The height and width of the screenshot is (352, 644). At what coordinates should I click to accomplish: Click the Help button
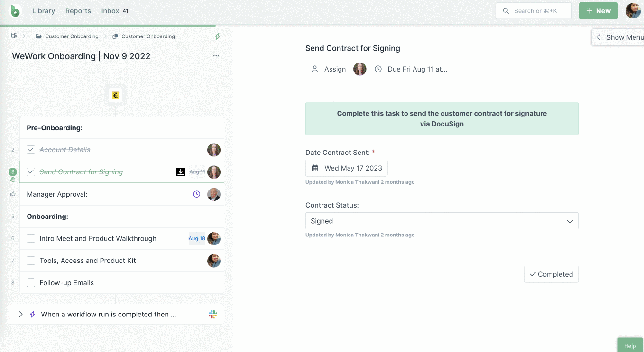(x=630, y=345)
